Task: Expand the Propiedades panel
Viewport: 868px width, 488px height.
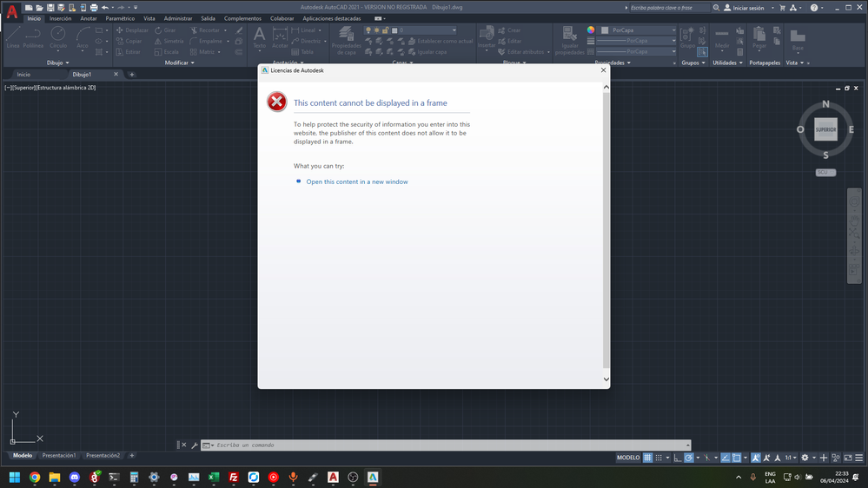Action: 613,63
